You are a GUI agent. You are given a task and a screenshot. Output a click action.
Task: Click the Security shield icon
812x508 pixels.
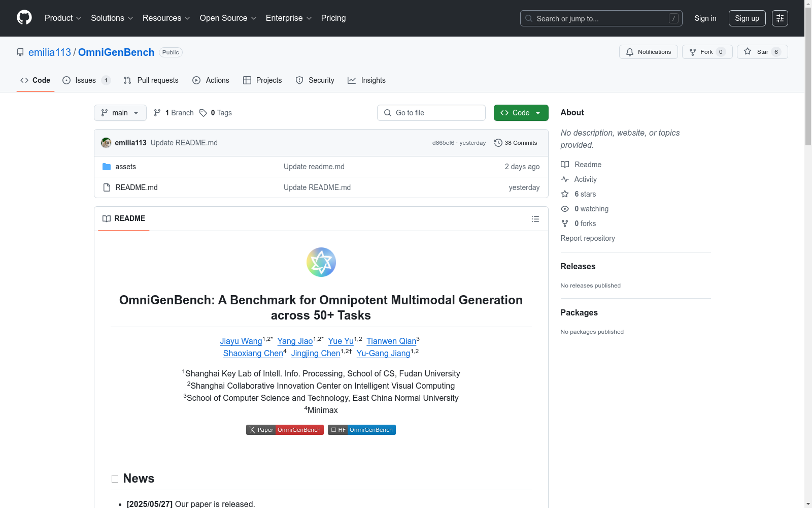[299, 80]
